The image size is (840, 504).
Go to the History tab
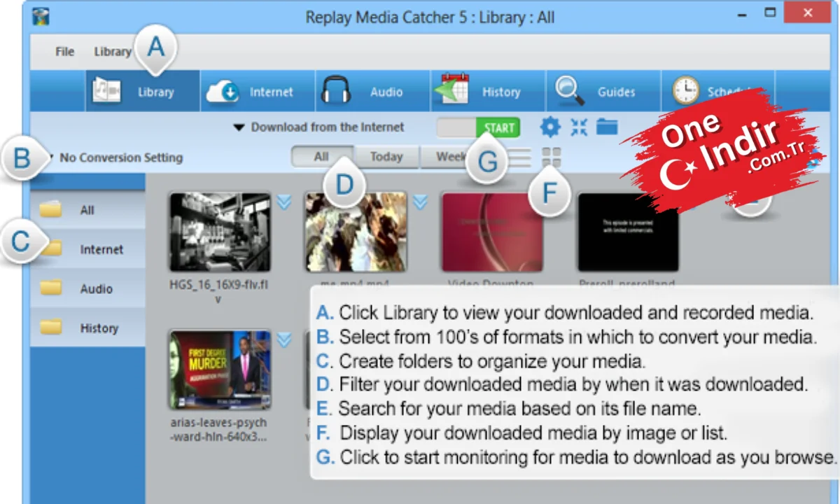coord(487,92)
